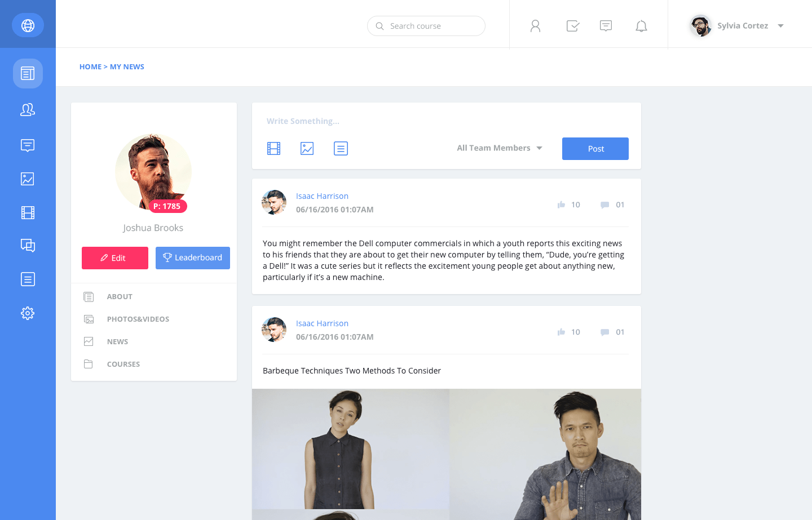Attach an image to the post
Image resolution: width=812 pixels, height=520 pixels.
pos(307,148)
